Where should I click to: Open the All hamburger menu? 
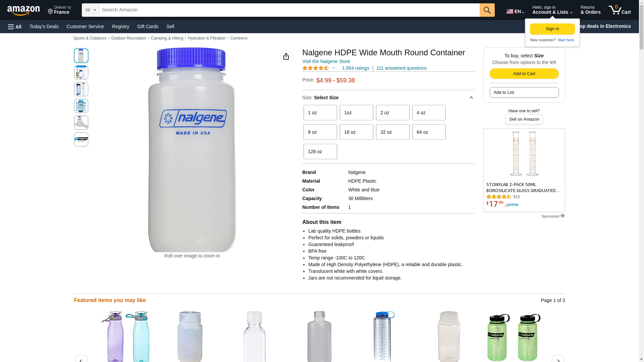pos(15,26)
